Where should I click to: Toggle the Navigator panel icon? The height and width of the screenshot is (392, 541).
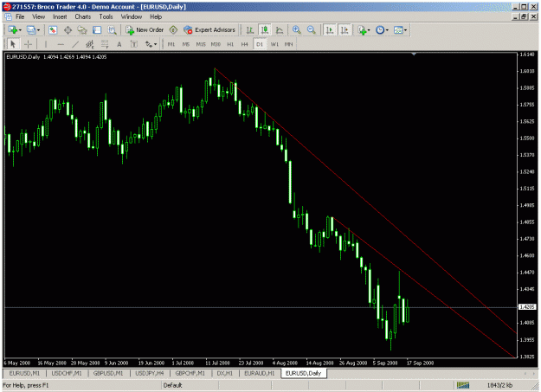click(x=82, y=30)
